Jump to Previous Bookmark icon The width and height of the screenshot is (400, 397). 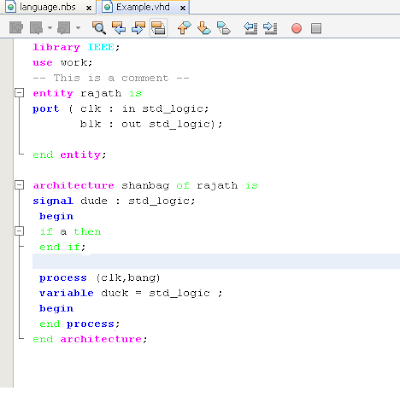click(184, 28)
